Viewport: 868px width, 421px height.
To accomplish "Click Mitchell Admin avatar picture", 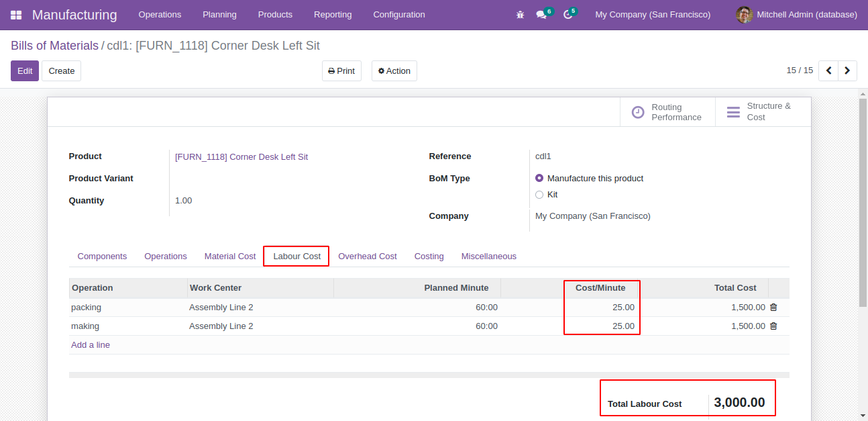I will 744,14.
